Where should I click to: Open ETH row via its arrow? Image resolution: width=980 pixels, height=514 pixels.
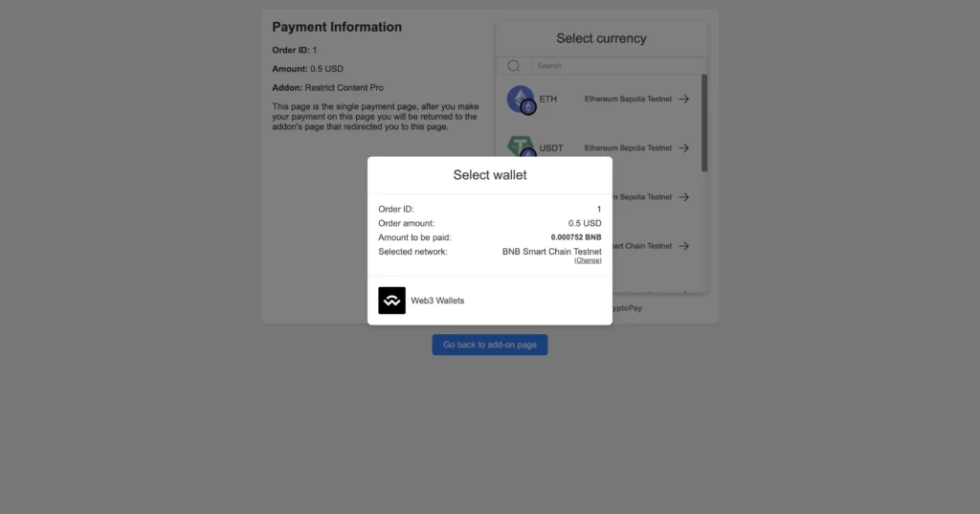683,99
